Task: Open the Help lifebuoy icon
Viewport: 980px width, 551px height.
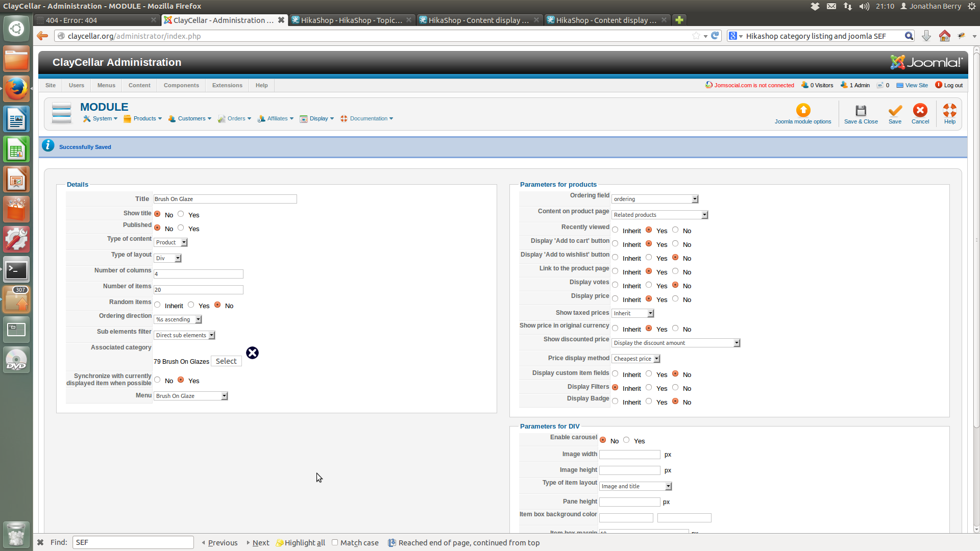Action: 949,111
